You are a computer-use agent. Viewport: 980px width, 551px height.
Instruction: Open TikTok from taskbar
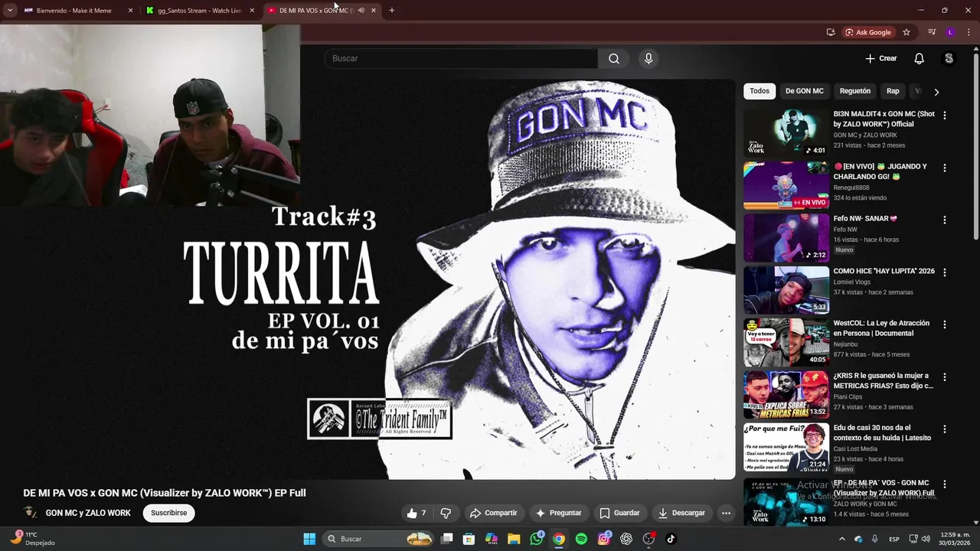(x=671, y=539)
